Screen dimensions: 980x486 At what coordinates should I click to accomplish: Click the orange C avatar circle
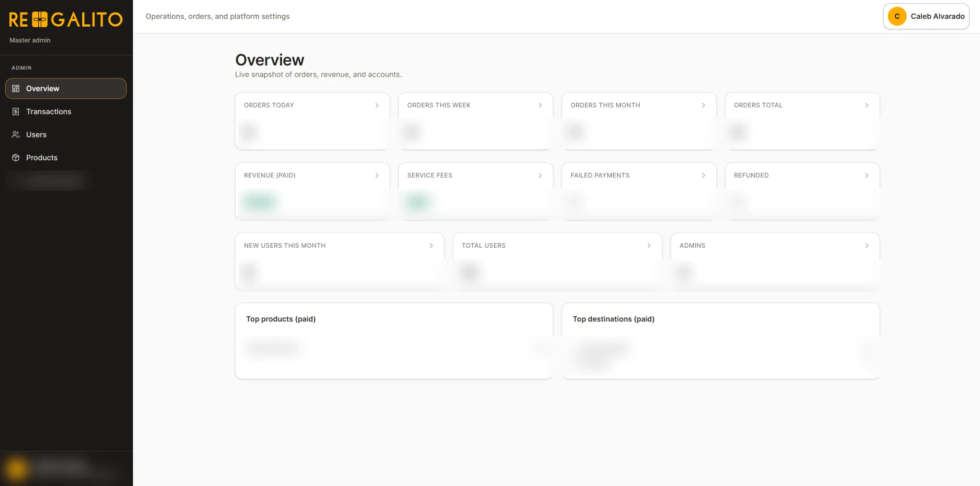pos(897,16)
